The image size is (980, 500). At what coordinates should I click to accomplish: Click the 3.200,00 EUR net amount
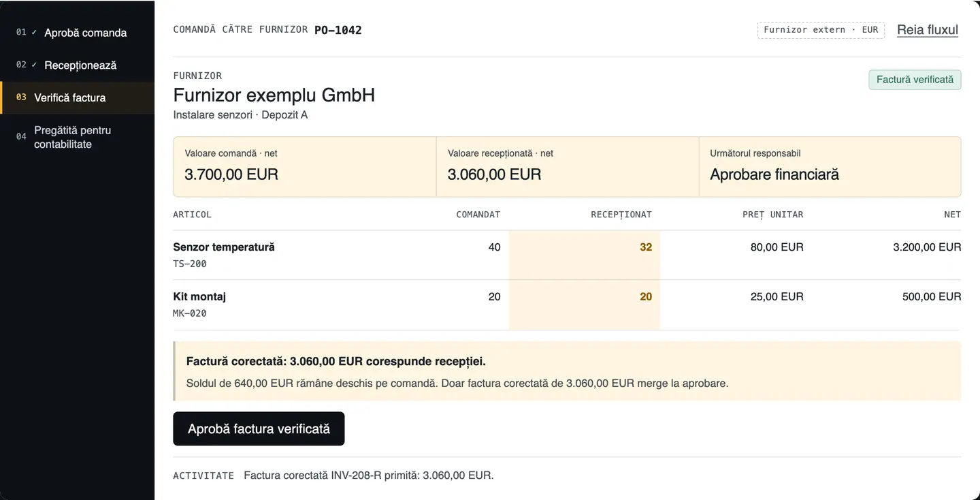(927, 247)
